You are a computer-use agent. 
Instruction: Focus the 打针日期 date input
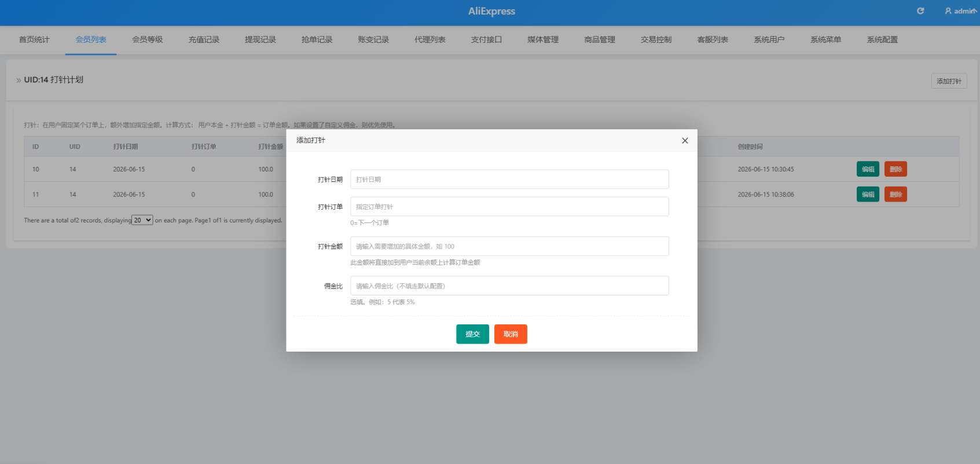(509, 180)
